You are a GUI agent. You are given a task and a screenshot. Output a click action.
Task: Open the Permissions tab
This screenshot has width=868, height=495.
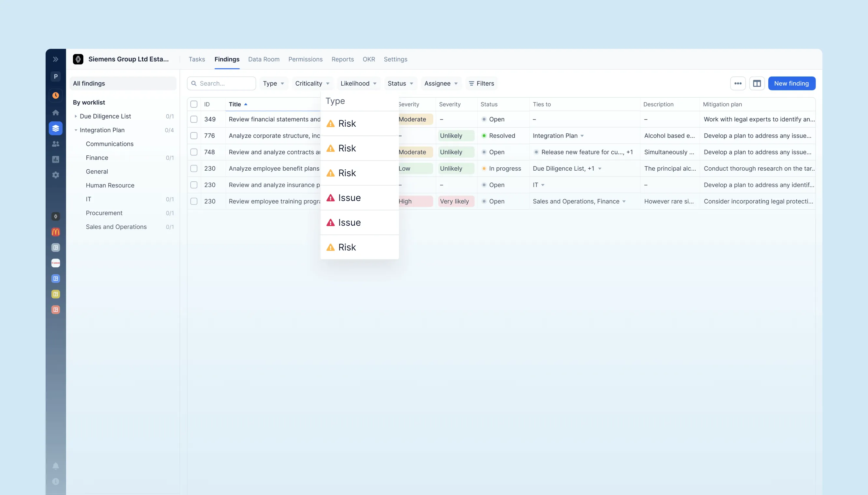pyautogui.click(x=305, y=59)
